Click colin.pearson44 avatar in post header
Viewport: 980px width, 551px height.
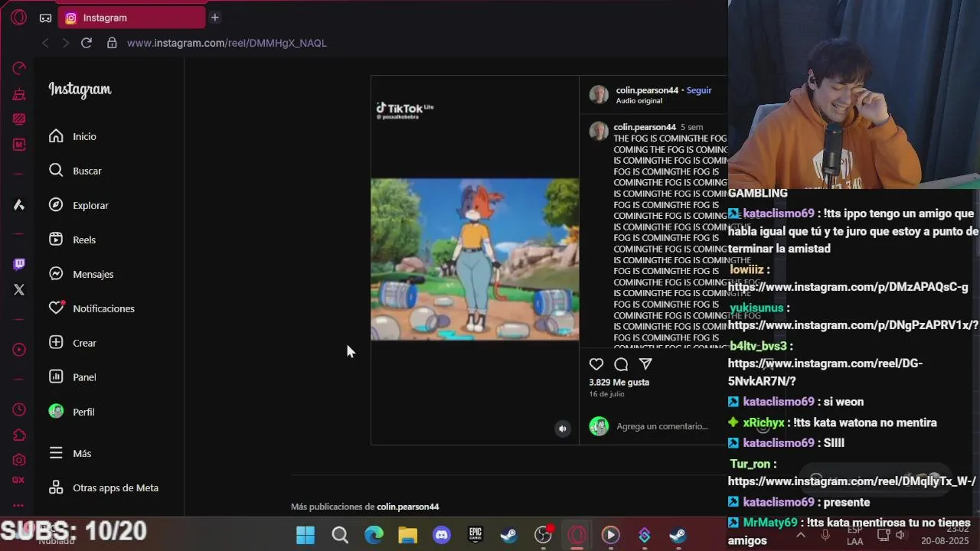coord(599,94)
